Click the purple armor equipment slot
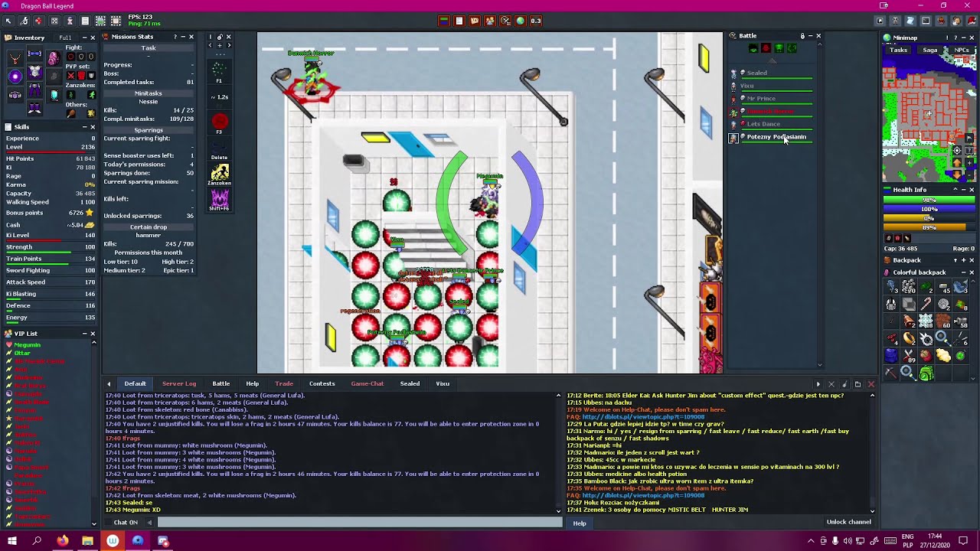This screenshot has width=980, height=551. 34,73
